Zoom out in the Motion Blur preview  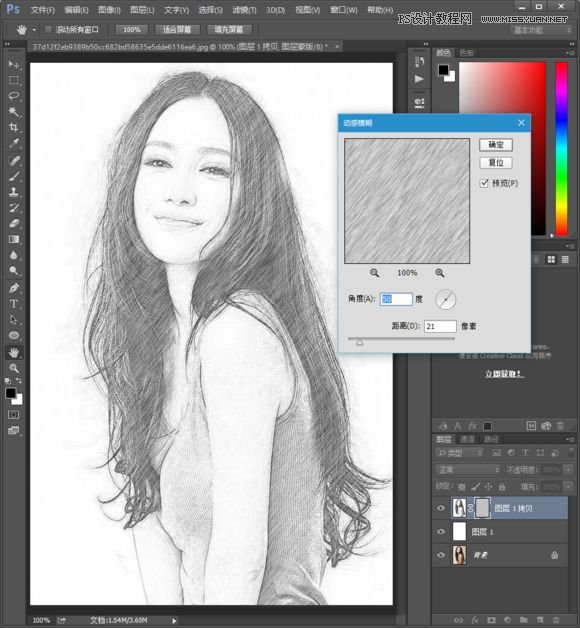click(x=374, y=273)
